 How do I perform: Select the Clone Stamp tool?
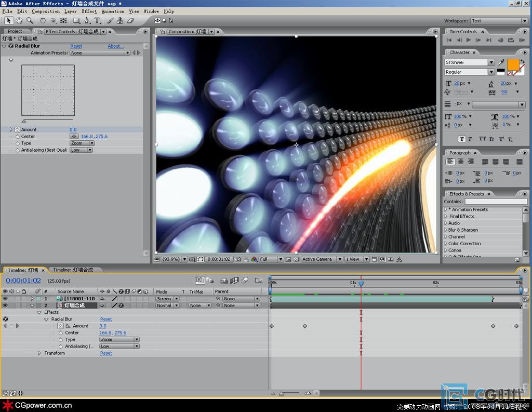point(120,21)
